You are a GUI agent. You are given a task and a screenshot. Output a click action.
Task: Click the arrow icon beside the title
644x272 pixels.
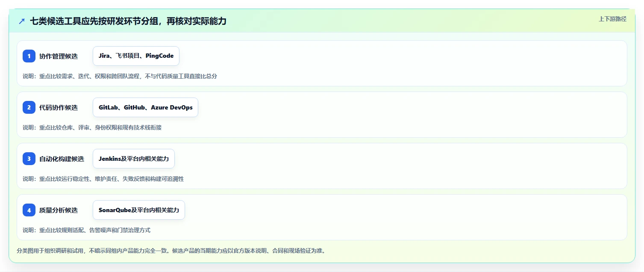click(22, 21)
